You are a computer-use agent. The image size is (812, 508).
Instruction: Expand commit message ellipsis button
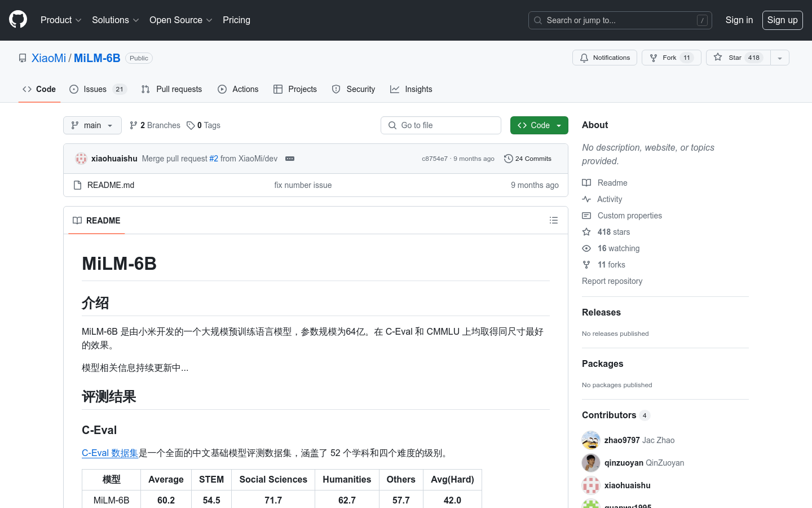(290, 159)
